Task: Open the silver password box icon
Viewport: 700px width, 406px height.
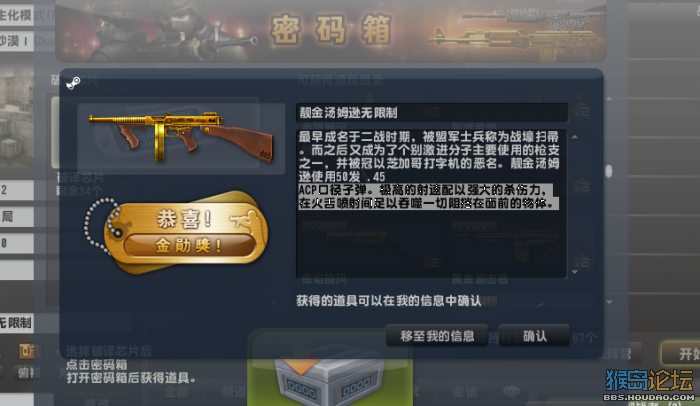Action: tap(329, 378)
